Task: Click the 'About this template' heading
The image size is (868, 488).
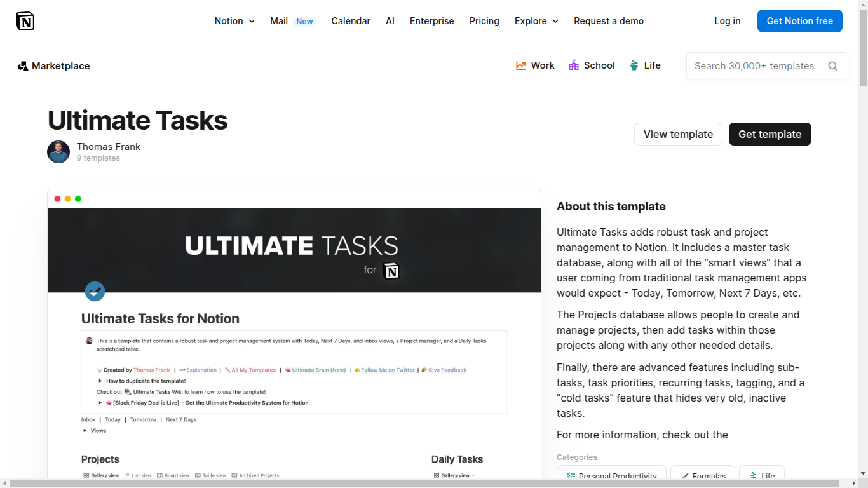Action: [611, 207]
